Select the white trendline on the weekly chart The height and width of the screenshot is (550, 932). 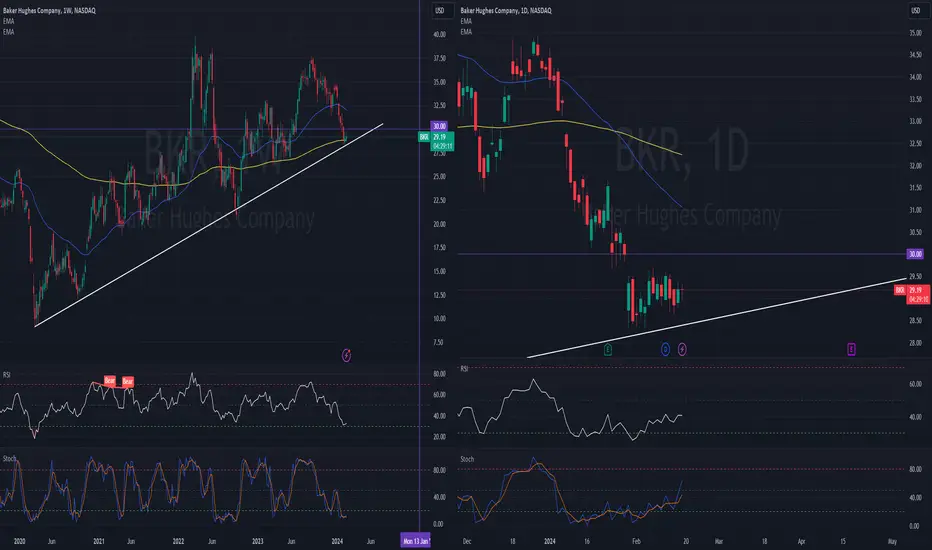tap(208, 225)
